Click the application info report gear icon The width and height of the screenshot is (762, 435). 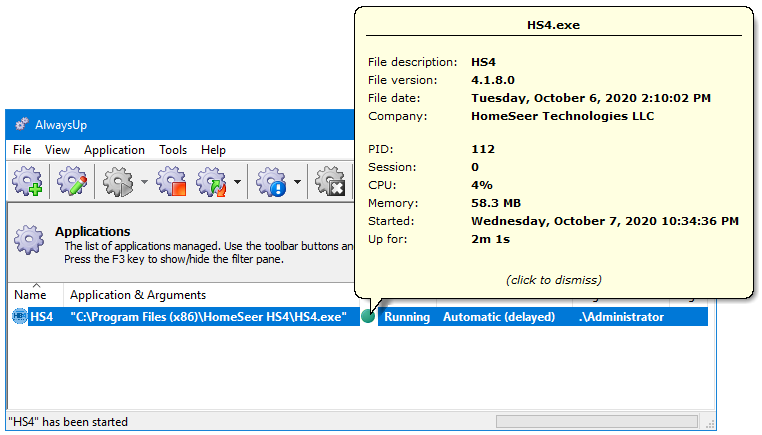click(x=271, y=181)
